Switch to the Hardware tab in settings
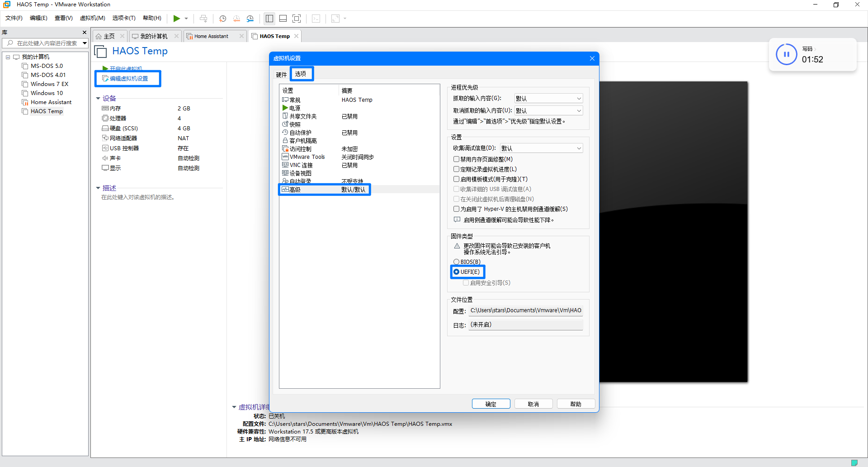The width and height of the screenshot is (868, 467). (281, 75)
